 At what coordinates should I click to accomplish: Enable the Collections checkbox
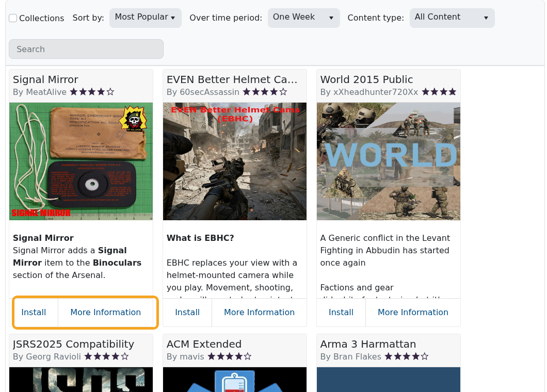pos(13,18)
